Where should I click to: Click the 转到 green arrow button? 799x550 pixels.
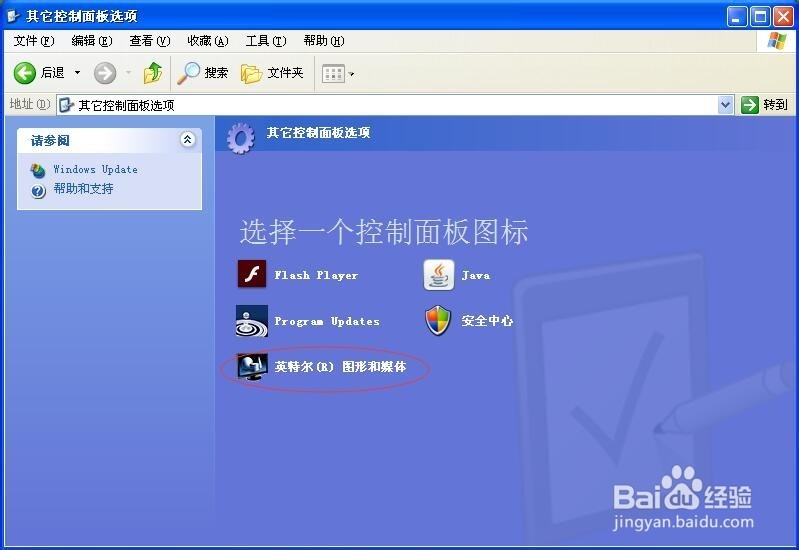click(x=750, y=105)
